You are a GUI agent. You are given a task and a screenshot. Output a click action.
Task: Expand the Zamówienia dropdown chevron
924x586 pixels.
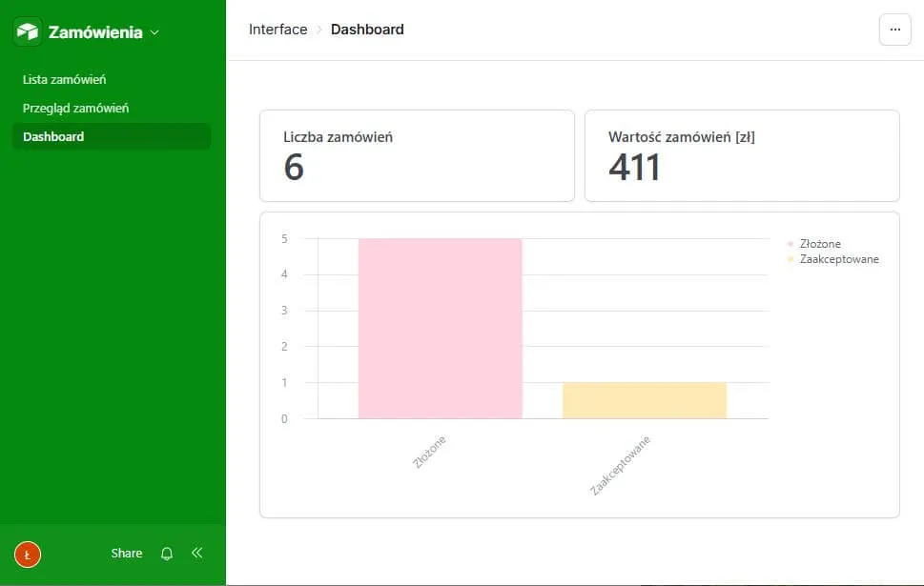[155, 32]
